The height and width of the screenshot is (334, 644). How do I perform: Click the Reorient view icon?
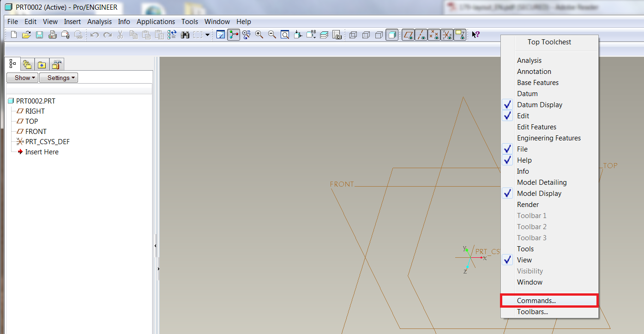click(x=298, y=35)
